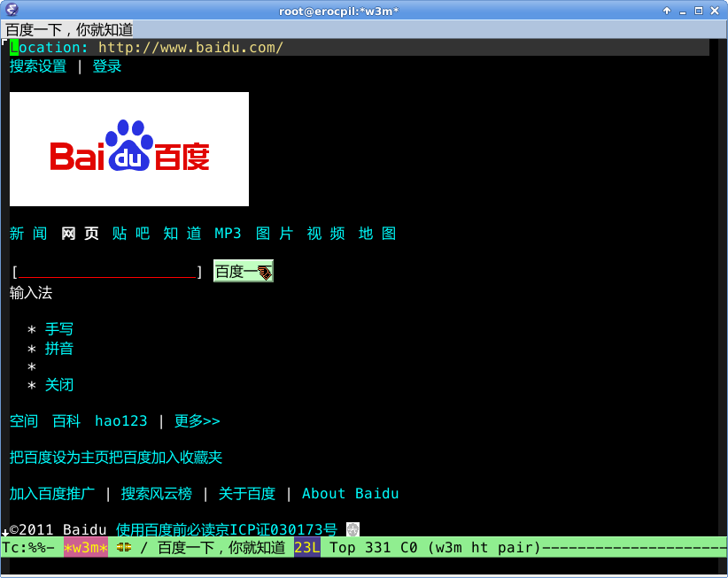The image size is (728, 578).
Task: Select the 新闻 tab
Action: pyautogui.click(x=28, y=234)
